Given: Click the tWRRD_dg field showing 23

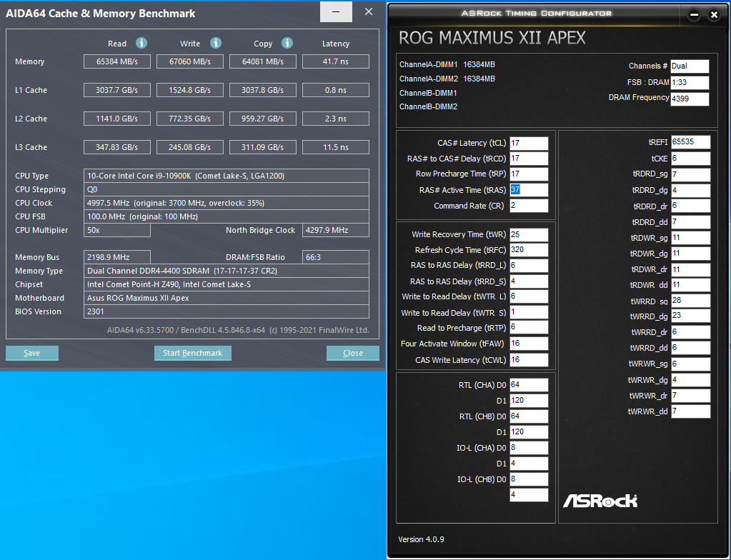Looking at the screenshot, I should pyautogui.click(x=690, y=316).
